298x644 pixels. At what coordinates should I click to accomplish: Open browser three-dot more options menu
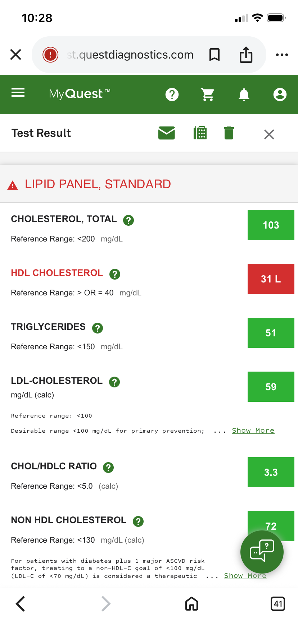(x=282, y=55)
